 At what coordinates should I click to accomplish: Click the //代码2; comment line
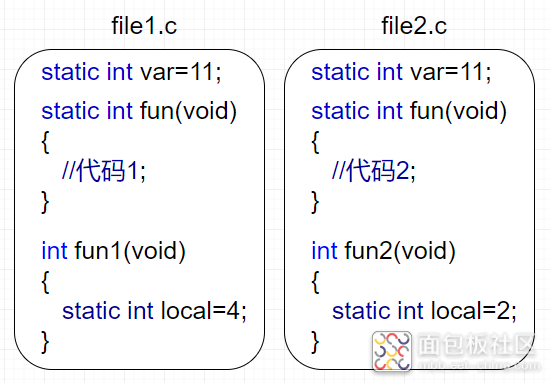click(x=374, y=171)
